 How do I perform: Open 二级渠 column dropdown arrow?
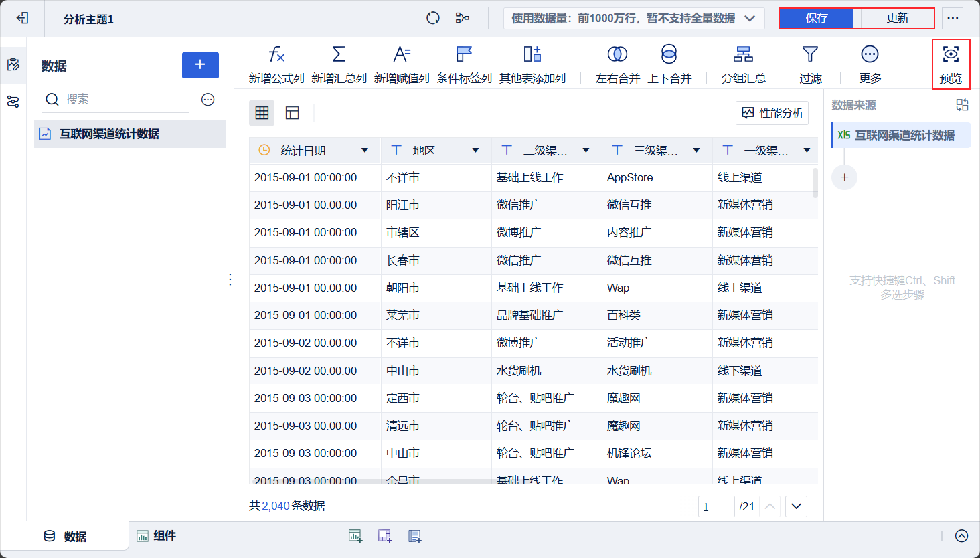586,151
